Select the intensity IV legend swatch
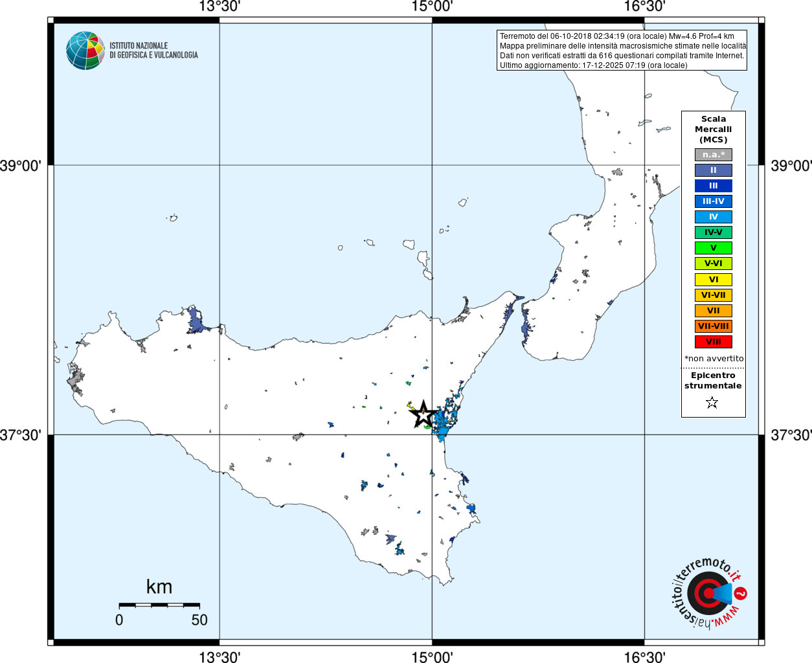812x663 pixels. click(x=714, y=217)
